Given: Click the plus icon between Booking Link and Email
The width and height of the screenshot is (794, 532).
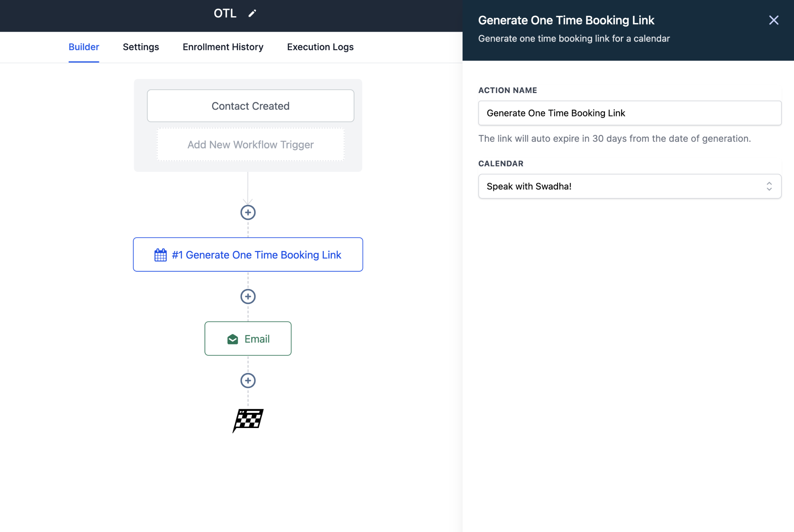Looking at the screenshot, I should [248, 297].
